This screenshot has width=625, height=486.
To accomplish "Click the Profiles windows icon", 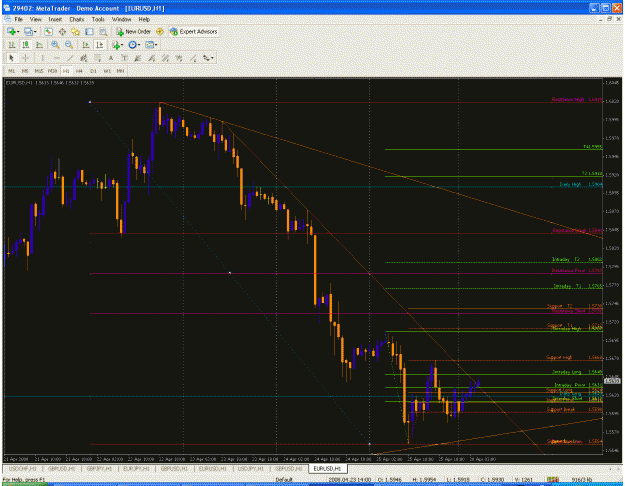I will click(28, 31).
